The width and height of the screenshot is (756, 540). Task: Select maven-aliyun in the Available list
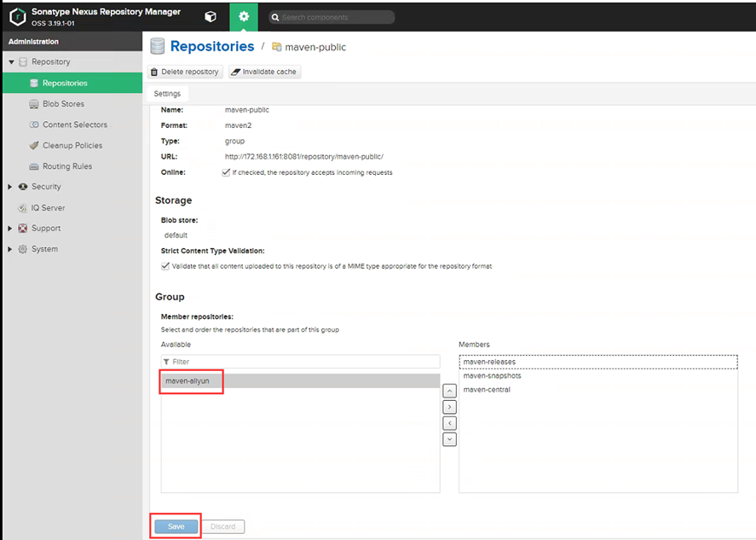[300, 380]
